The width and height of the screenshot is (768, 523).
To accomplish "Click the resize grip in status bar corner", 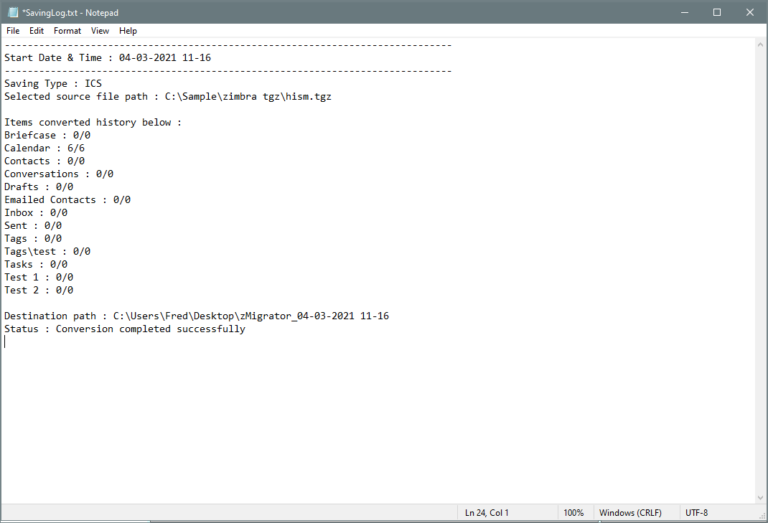I will point(762,515).
